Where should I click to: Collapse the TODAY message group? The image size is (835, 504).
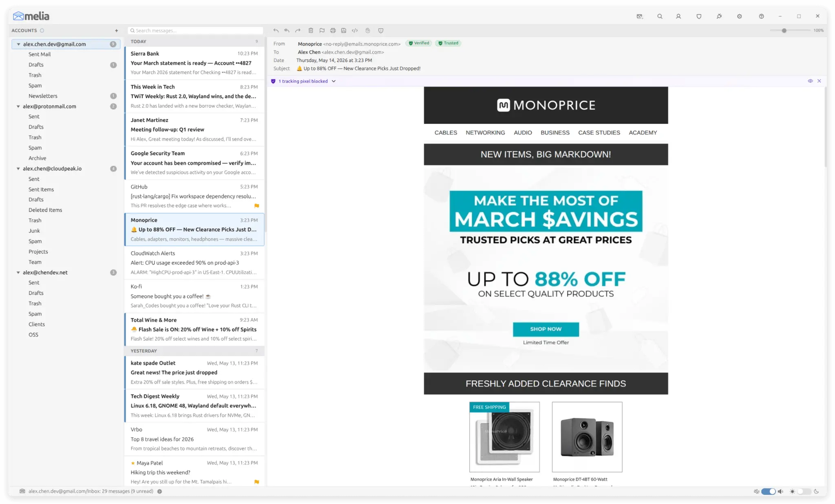click(194, 42)
